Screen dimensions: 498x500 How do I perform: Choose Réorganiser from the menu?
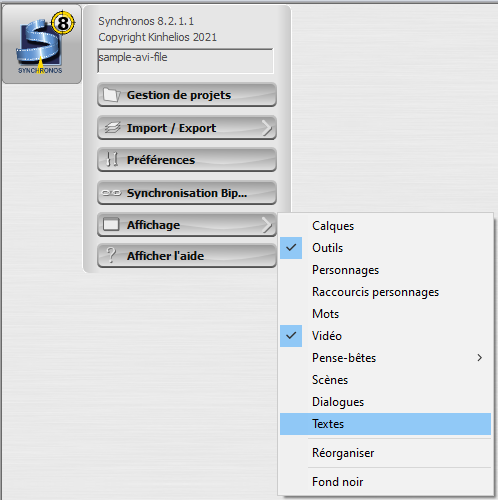point(385,453)
